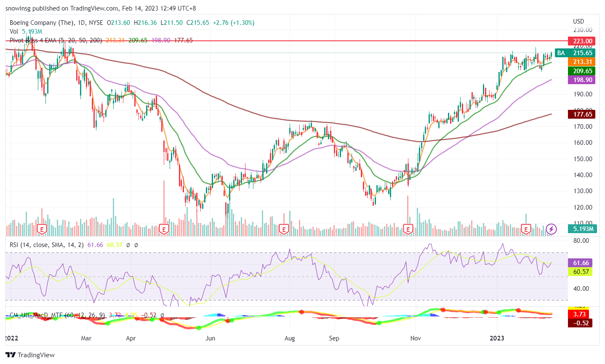The width and height of the screenshot is (605, 364).
Task: Click the TradingView logo at bottom left
Action: pyautogui.click(x=30, y=355)
